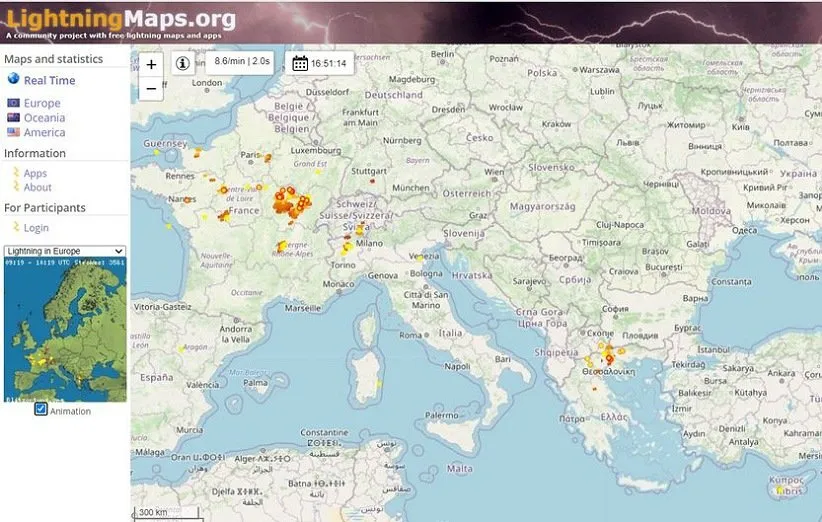Click the America flag icon
The height and width of the screenshot is (522, 822).
[13, 132]
